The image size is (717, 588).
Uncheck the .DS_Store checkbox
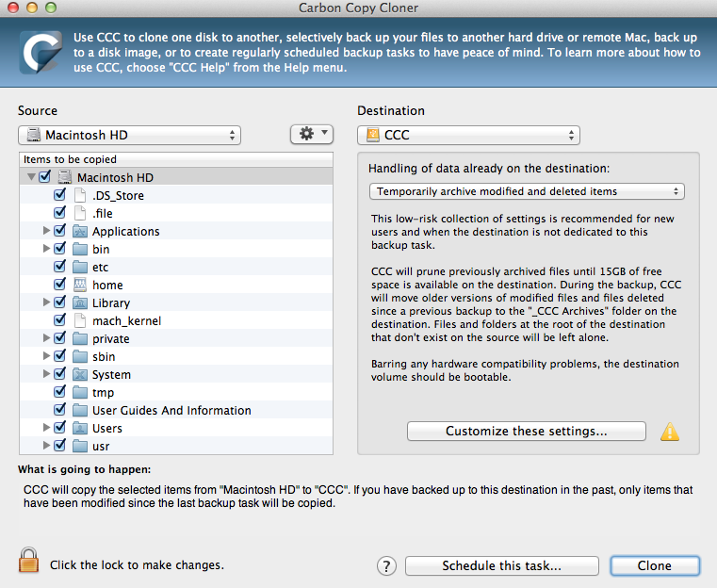[x=60, y=195]
